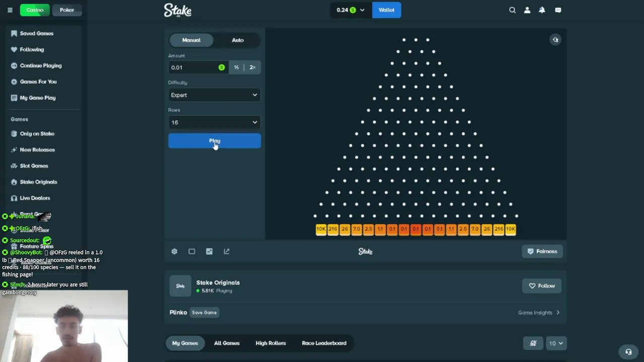644x362 pixels.
Task: Click the Games For You sidebar icon
Action: [14, 82]
